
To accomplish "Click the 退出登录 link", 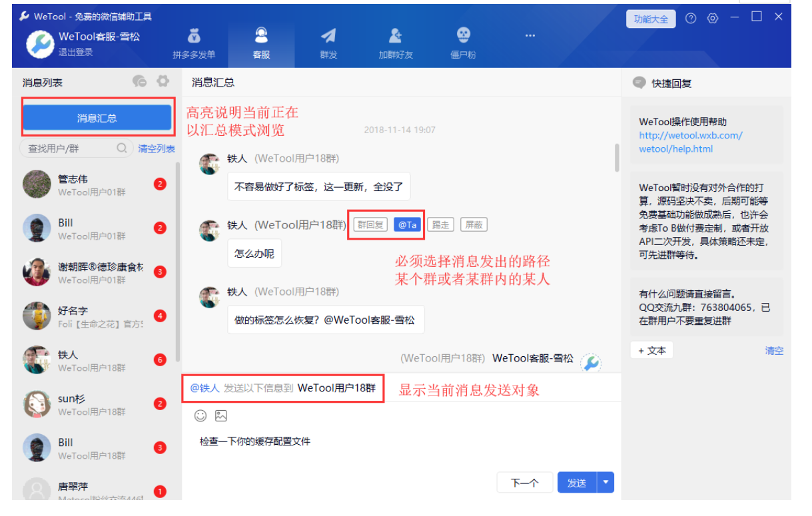I will point(75,52).
